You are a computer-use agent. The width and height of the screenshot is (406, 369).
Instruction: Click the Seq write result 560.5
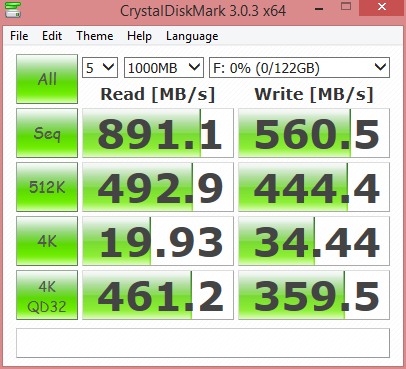click(x=314, y=133)
